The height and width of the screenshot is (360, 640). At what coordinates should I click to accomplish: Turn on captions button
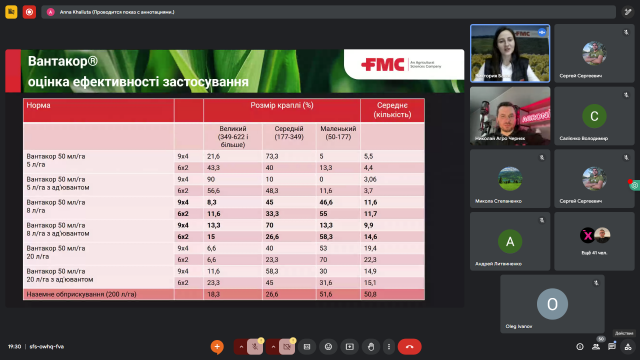(307, 347)
